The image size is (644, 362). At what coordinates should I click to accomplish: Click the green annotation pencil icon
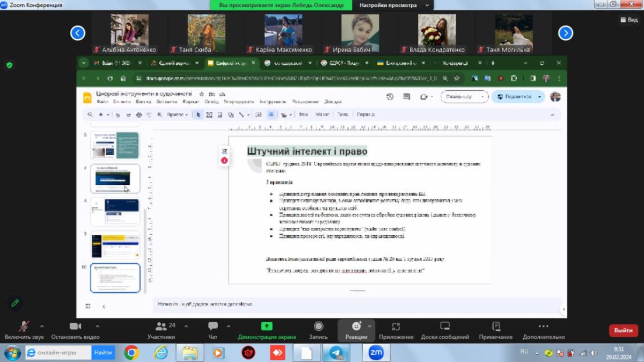coord(16,302)
